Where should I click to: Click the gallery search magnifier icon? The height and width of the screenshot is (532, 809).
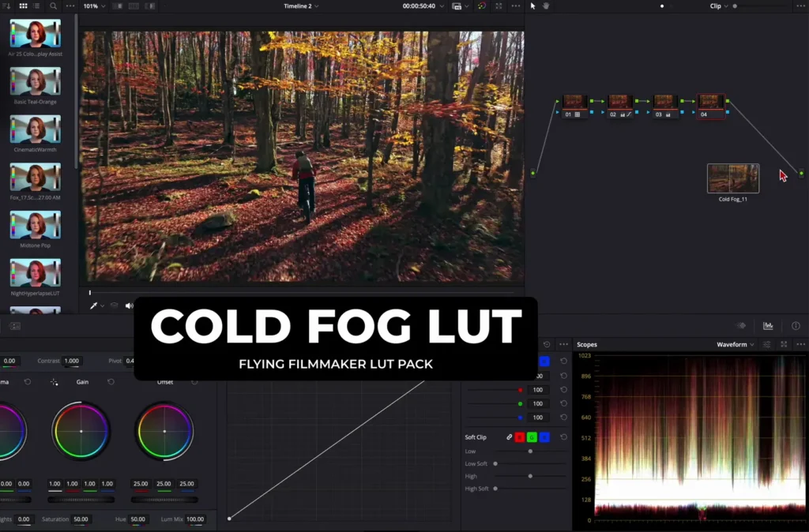pos(53,6)
